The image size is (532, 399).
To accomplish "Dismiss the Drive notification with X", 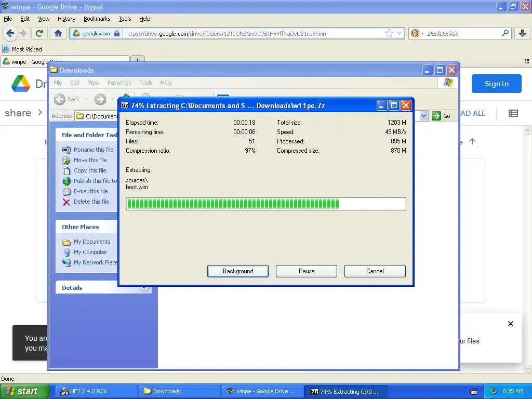I will coord(510,324).
